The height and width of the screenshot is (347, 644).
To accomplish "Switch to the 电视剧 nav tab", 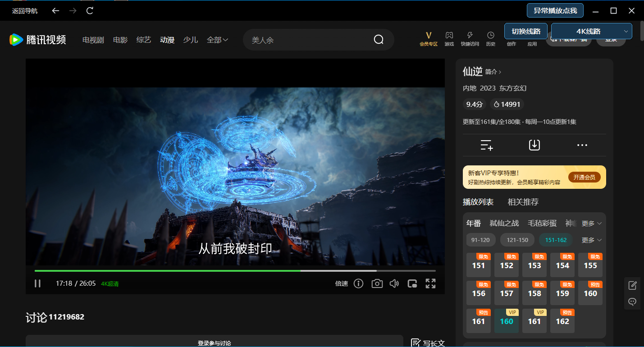I will click(x=93, y=40).
